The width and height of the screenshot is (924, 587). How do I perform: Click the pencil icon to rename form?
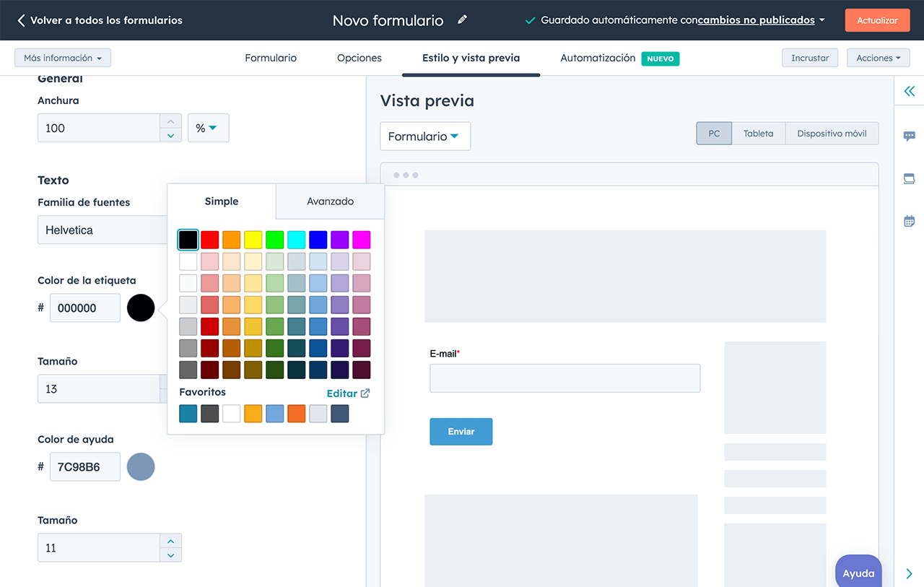(x=462, y=19)
